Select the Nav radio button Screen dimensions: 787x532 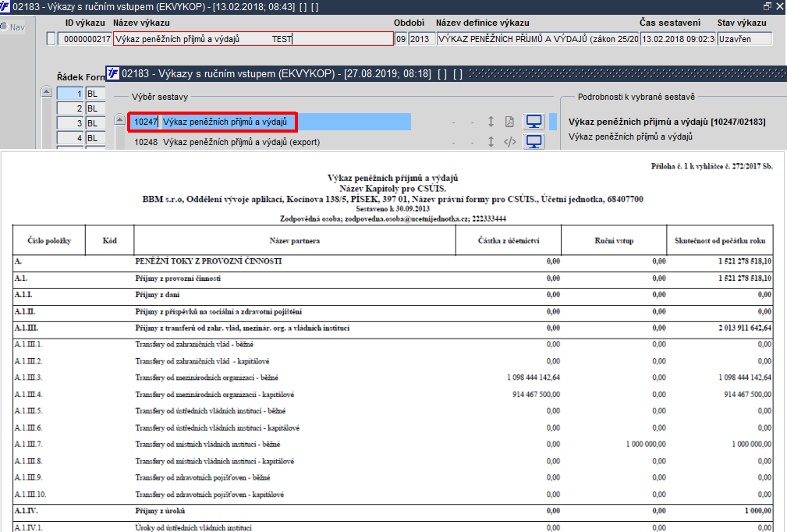4,27
